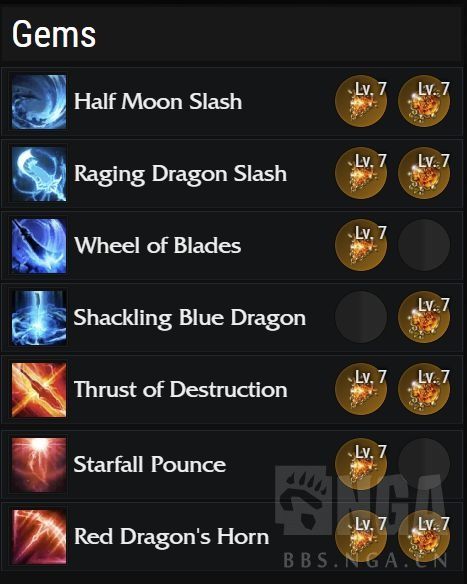Click the Thrust of Destruction skill icon
467x584 pixels.
pyautogui.click(x=39, y=390)
